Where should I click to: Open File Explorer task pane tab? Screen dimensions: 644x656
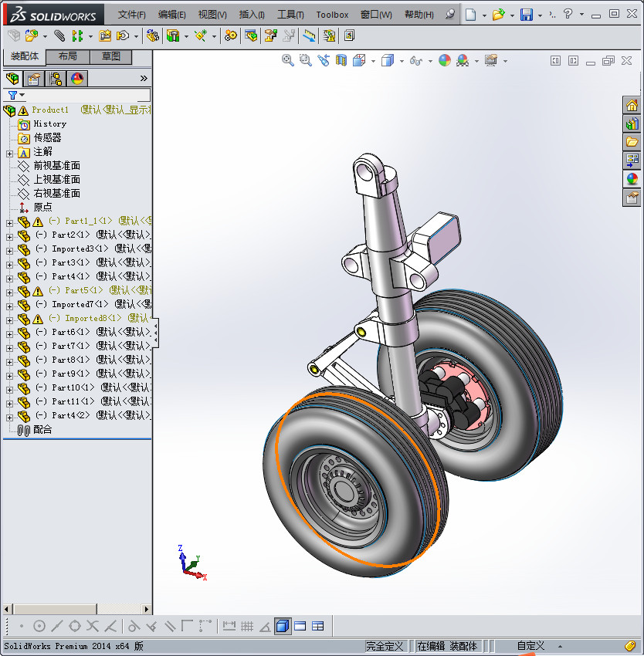tap(632, 142)
